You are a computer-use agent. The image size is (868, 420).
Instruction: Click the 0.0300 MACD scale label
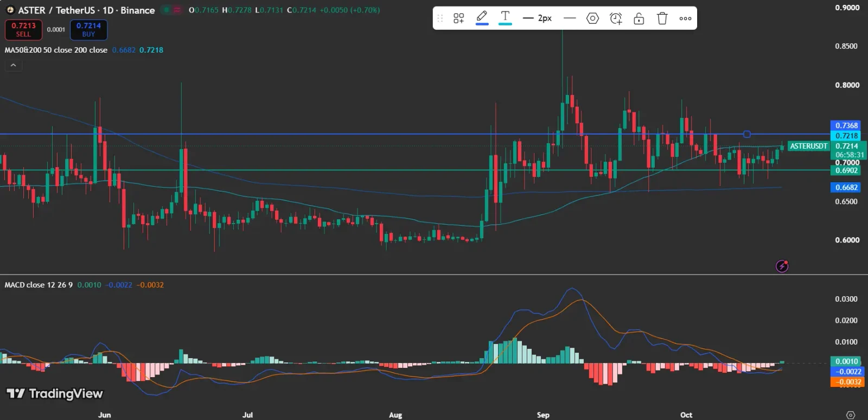(846, 299)
